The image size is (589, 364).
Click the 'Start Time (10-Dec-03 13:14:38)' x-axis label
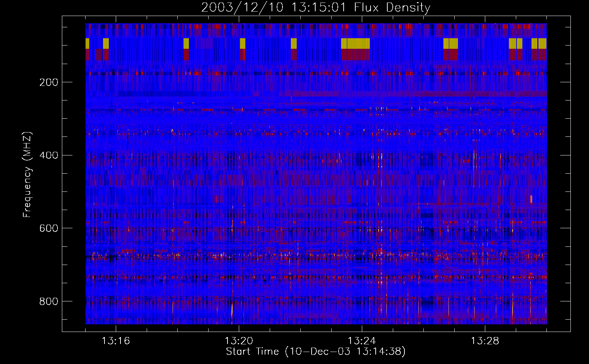[x=316, y=351]
